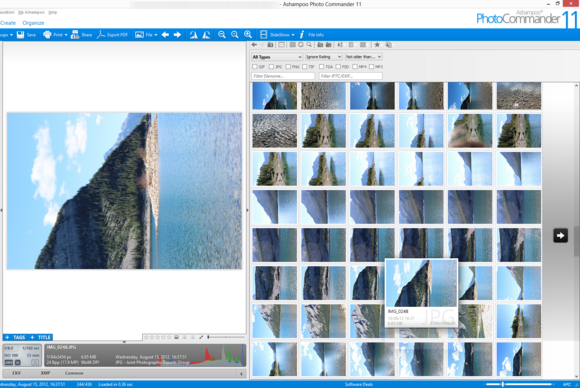580x388 pixels.
Task: Open File Info via the i icon
Action: (302, 35)
